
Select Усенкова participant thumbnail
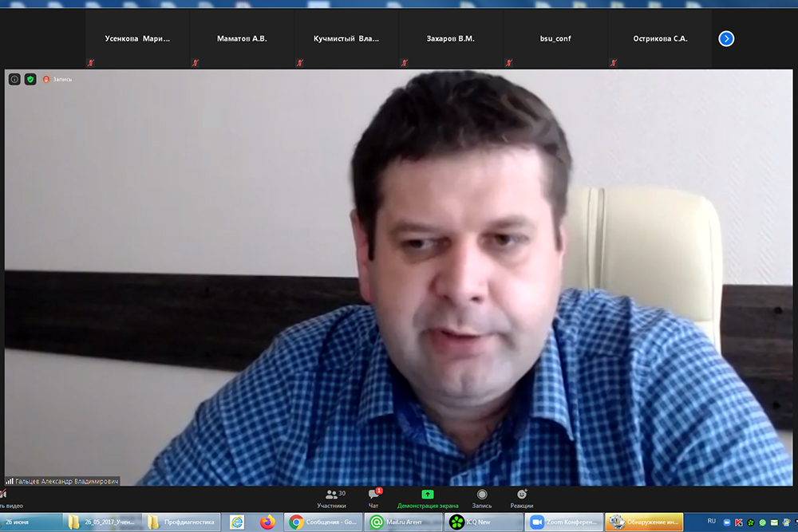(137, 38)
